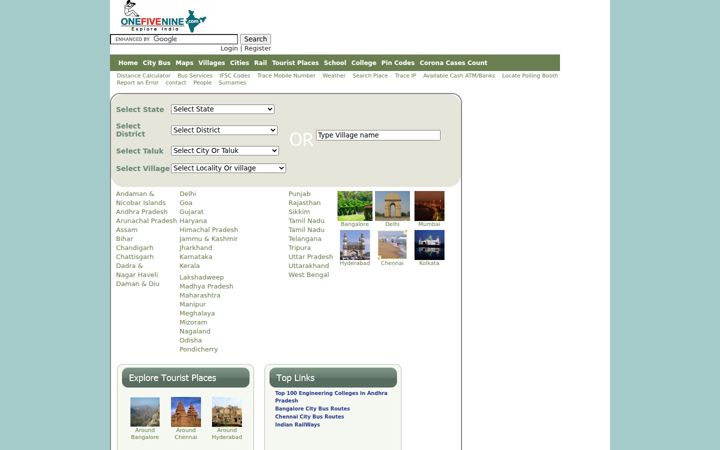Image resolution: width=720 pixels, height=450 pixels.
Task: Open the Register link
Action: [258, 48]
